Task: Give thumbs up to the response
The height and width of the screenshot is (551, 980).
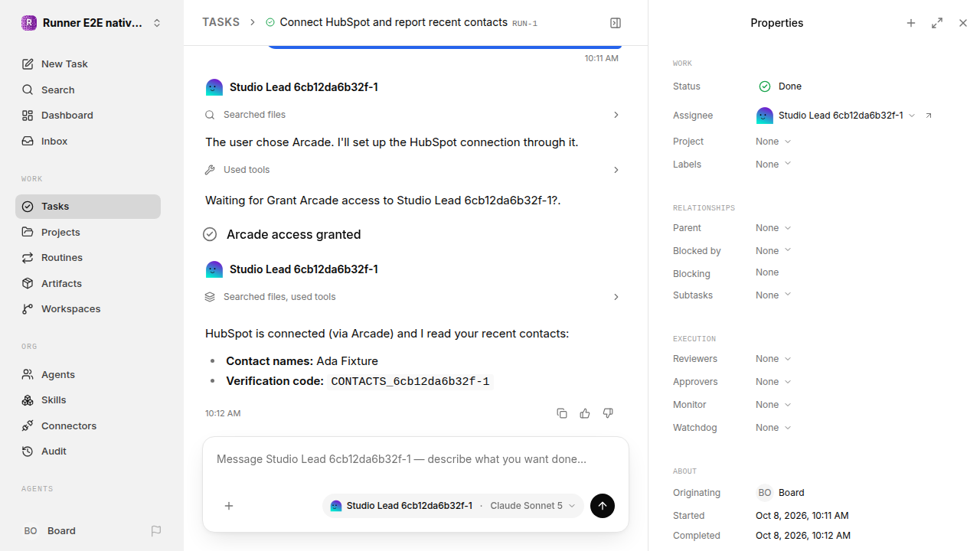Action: pyautogui.click(x=585, y=413)
